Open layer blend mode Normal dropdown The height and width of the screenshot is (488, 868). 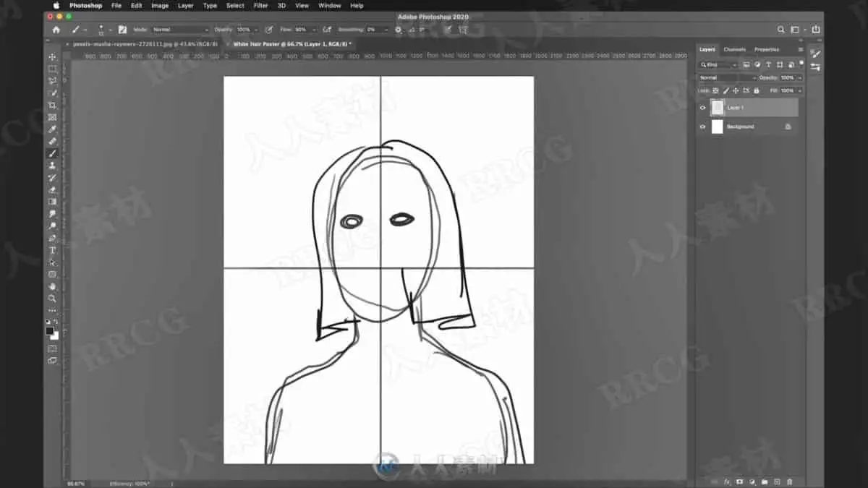tap(727, 77)
